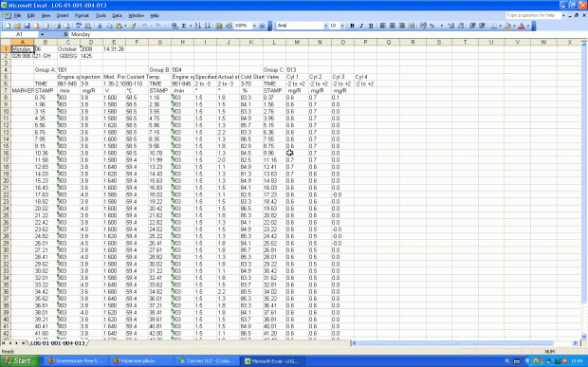588x367 pixels.
Task: Open the Zoom percentage dropdown
Action: coord(254,26)
